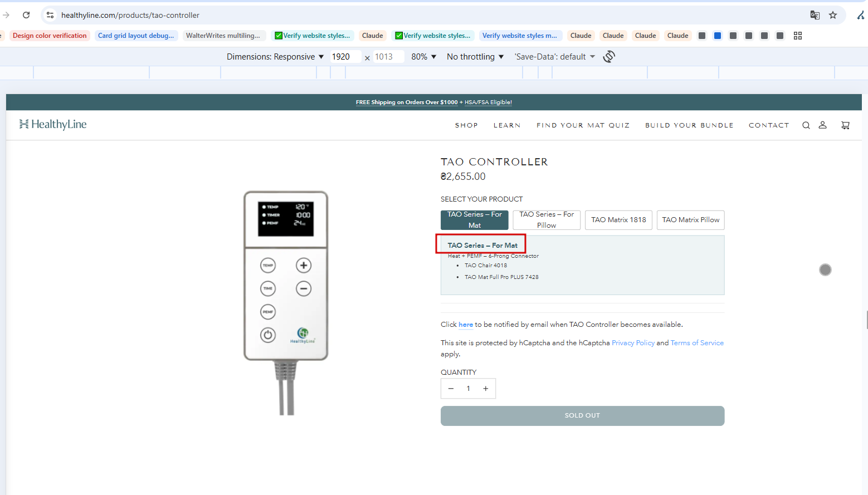
Task: Open the 'Verify website styles m...' bookmark
Action: [520, 36]
